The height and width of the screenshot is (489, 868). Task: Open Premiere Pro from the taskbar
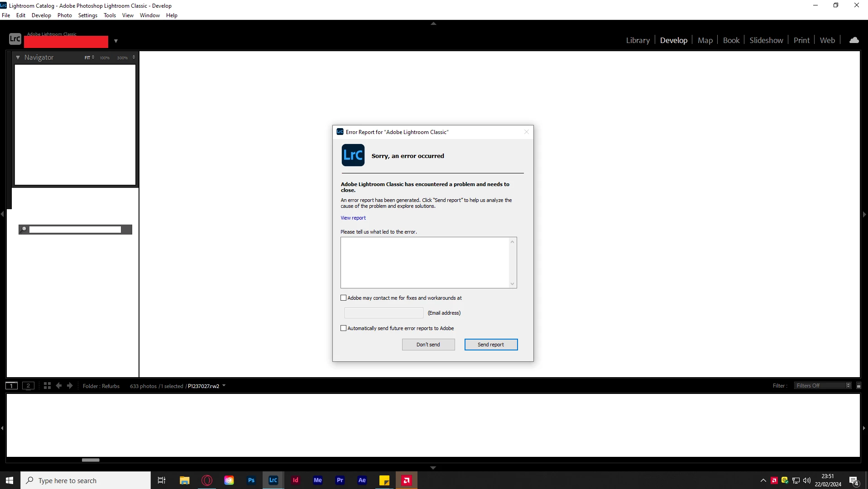point(340,480)
